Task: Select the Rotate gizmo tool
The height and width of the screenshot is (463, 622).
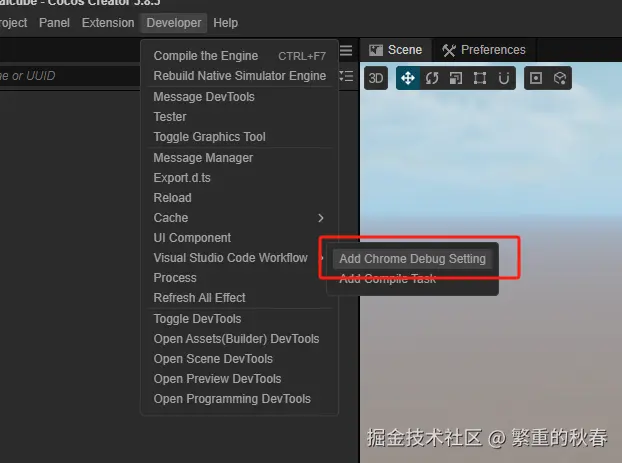Action: [432, 78]
